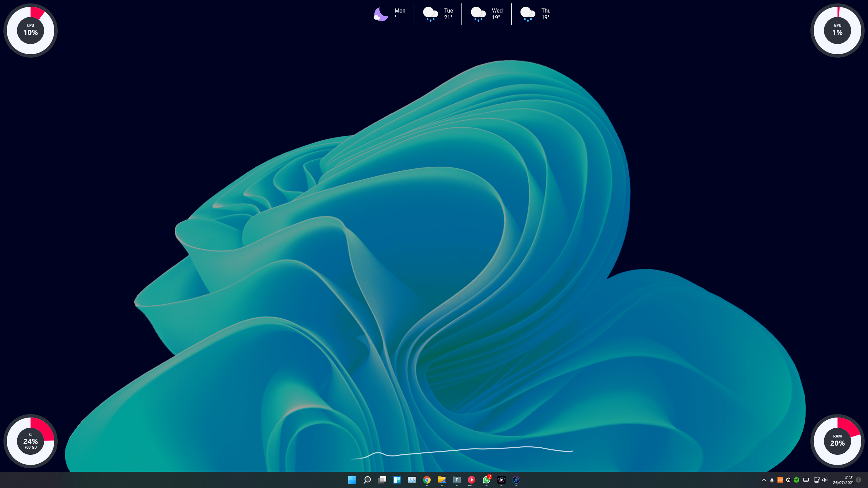The width and height of the screenshot is (868, 488).
Task: Open the Start menu button
Action: tap(352, 480)
